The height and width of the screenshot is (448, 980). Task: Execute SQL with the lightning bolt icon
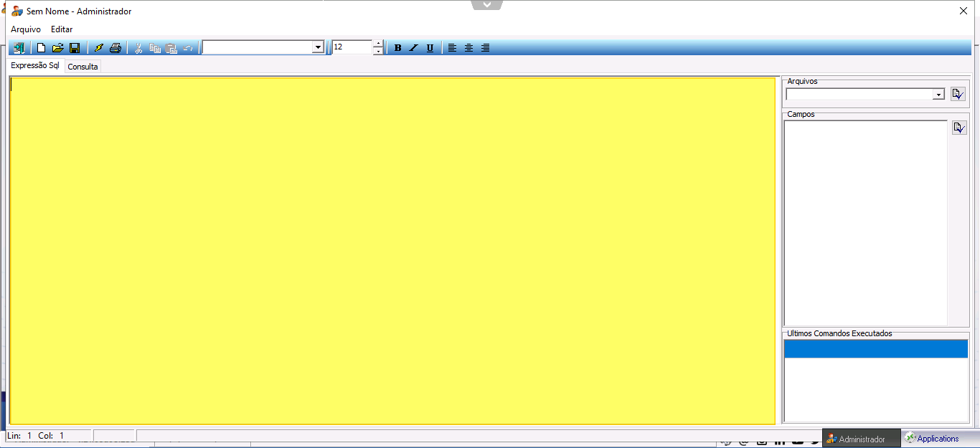coord(99,48)
